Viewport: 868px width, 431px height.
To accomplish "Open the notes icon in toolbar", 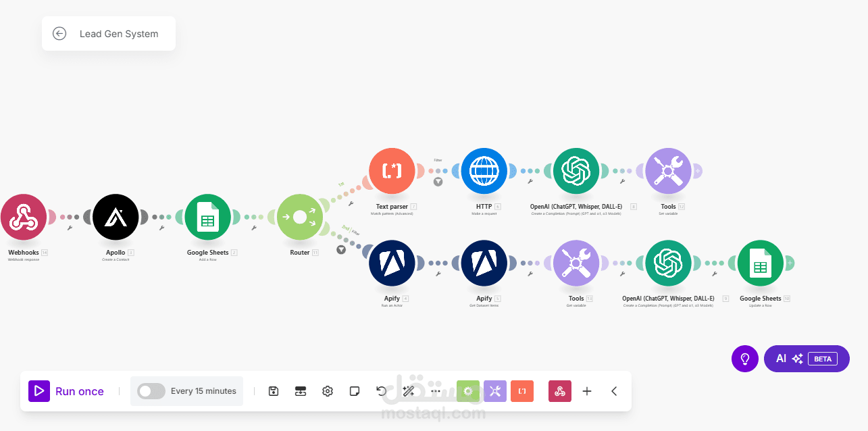I will click(355, 391).
